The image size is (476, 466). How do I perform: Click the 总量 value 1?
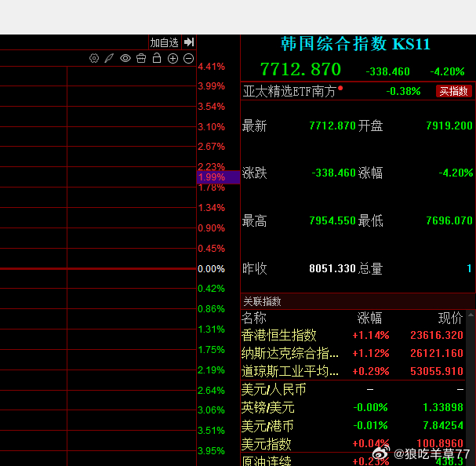(469, 268)
